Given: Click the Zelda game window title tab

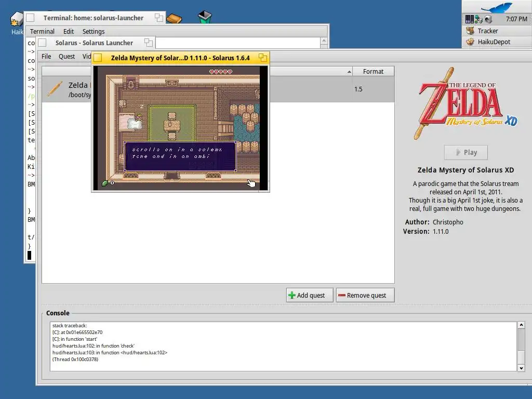Looking at the screenshot, I should pos(180,58).
